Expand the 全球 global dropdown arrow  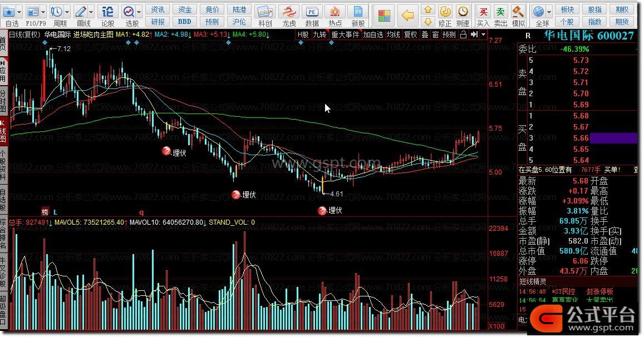(x=549, y=12)
